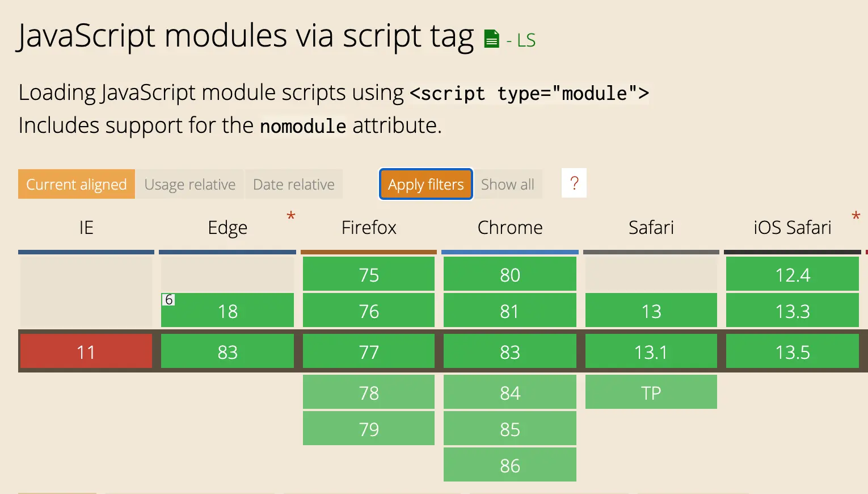Click the asterisk beside the Edge header
Viewport: 868px width, 494px height.
(291, 216)
